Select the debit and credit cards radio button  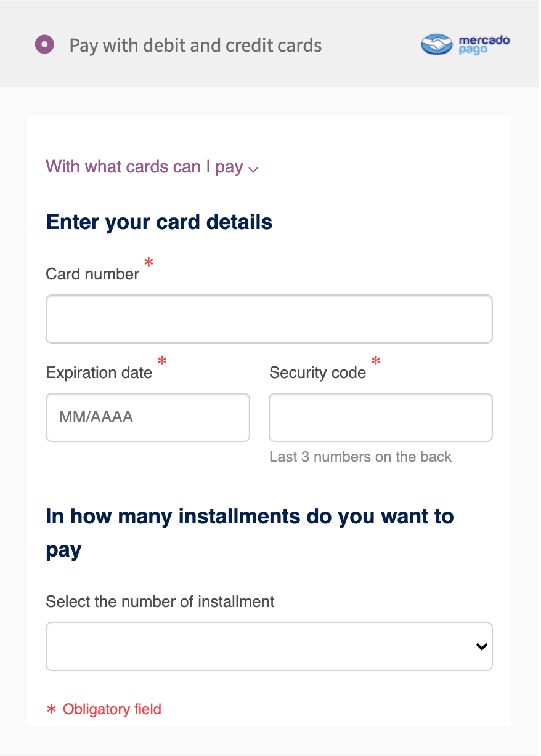point(44,45)
